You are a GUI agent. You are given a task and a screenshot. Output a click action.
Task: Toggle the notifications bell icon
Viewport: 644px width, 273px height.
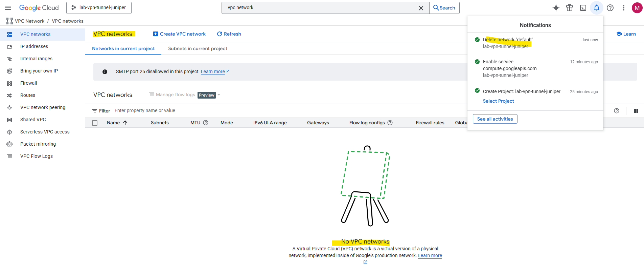coord(597,8)
